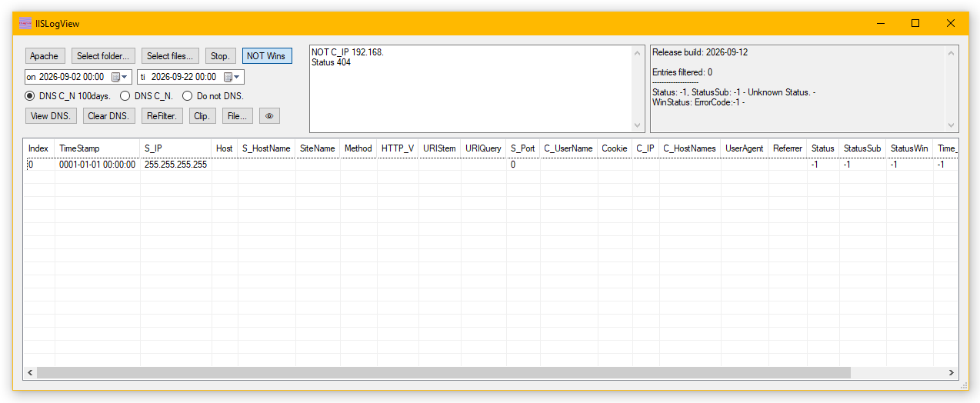Maximize the IISLogView window

[x=915, y=23]
